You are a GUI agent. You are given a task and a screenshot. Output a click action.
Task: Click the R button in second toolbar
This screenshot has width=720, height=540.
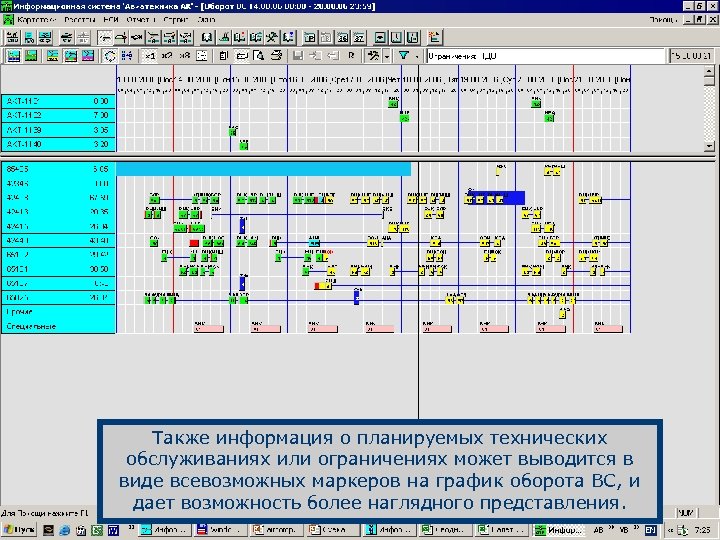[x=351, y=56]
